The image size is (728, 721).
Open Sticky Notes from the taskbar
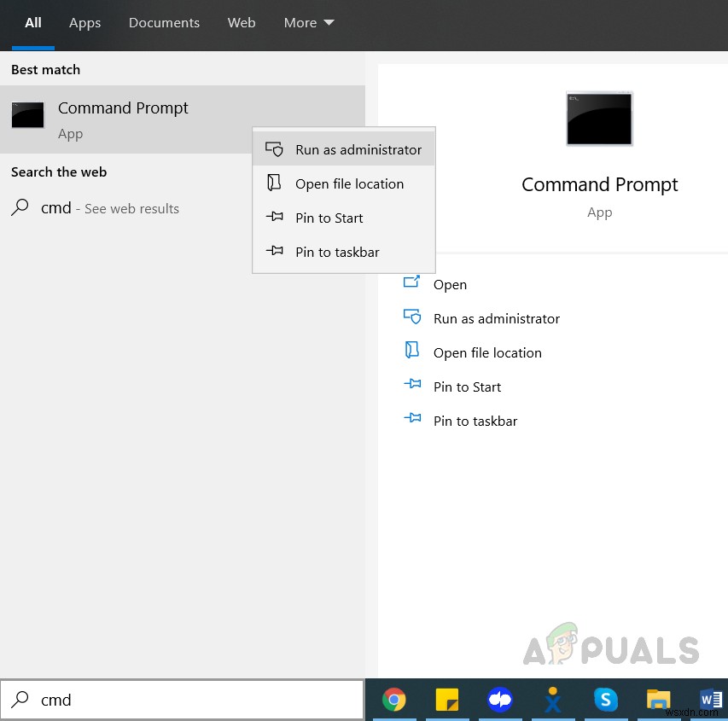click(447, 700)
